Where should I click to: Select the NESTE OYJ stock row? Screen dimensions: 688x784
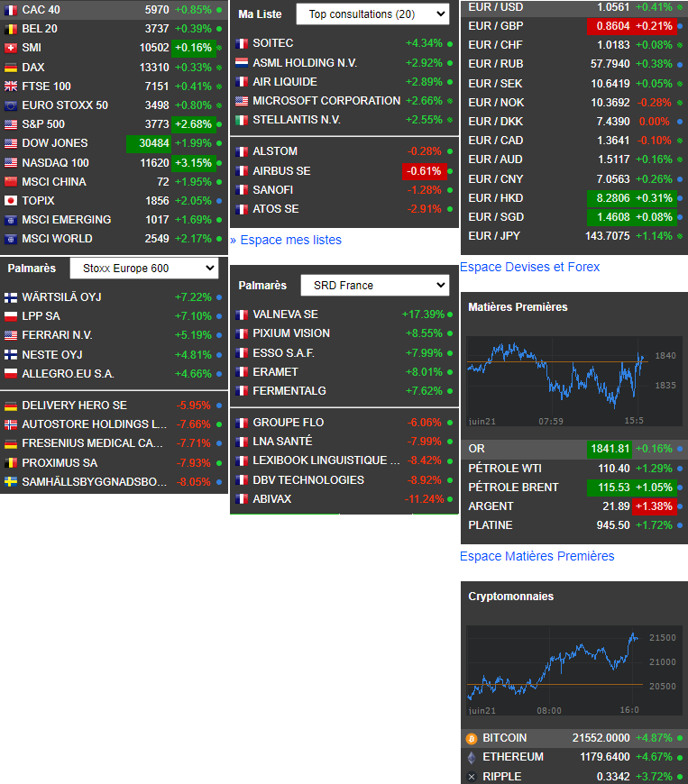[114, 354]
